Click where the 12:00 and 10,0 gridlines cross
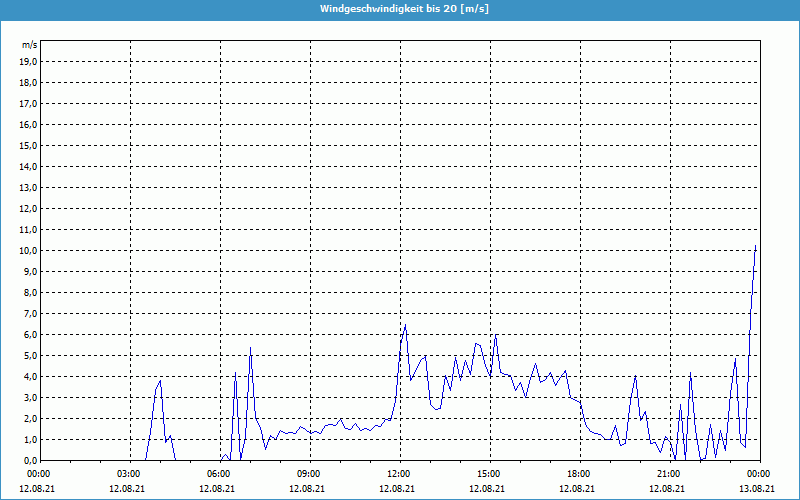This screenshot has height=500, width=800. pyautogui.click(x=400, y=250)
